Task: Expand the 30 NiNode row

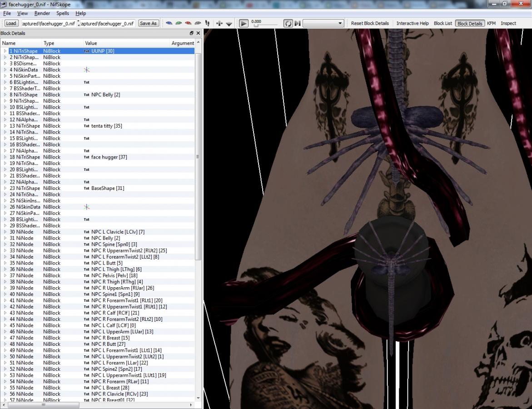Action: [x=5, y=232]
